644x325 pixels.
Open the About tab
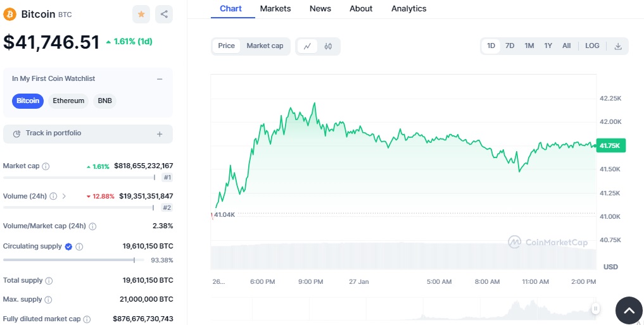tap(361, 9)
